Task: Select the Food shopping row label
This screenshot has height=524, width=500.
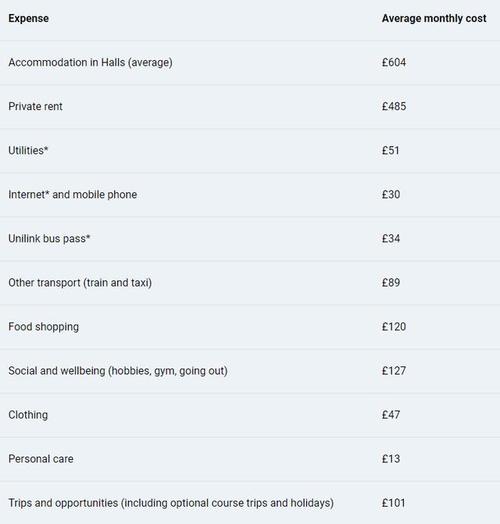Action: tap(43, 327)
